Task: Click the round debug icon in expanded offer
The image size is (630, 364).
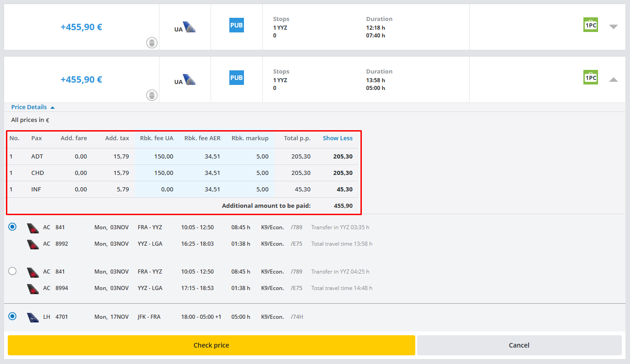Action: pyautogui.click(x=152, y=95)
